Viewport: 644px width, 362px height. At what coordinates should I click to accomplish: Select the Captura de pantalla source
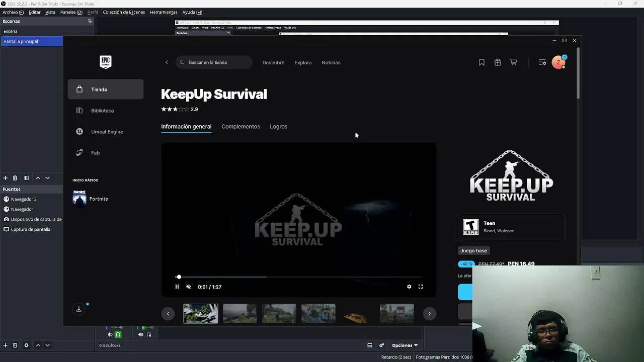(x=31, y=229)
